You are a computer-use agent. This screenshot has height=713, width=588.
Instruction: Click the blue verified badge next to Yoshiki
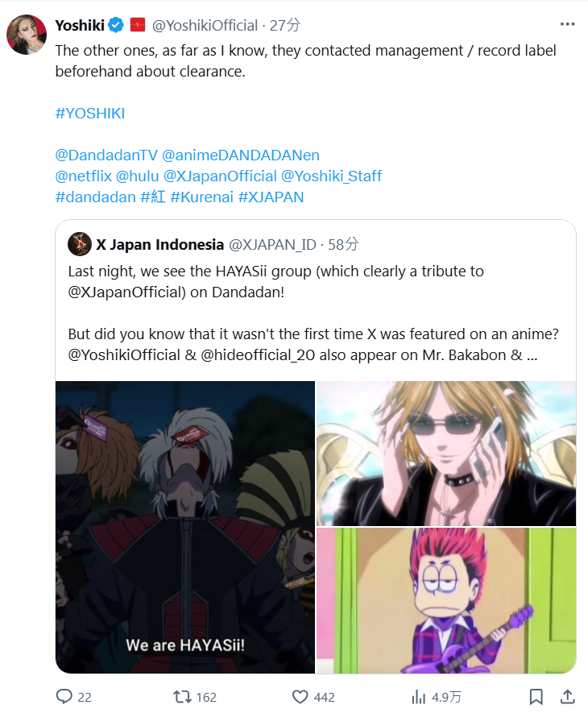(x=117, y=25)
